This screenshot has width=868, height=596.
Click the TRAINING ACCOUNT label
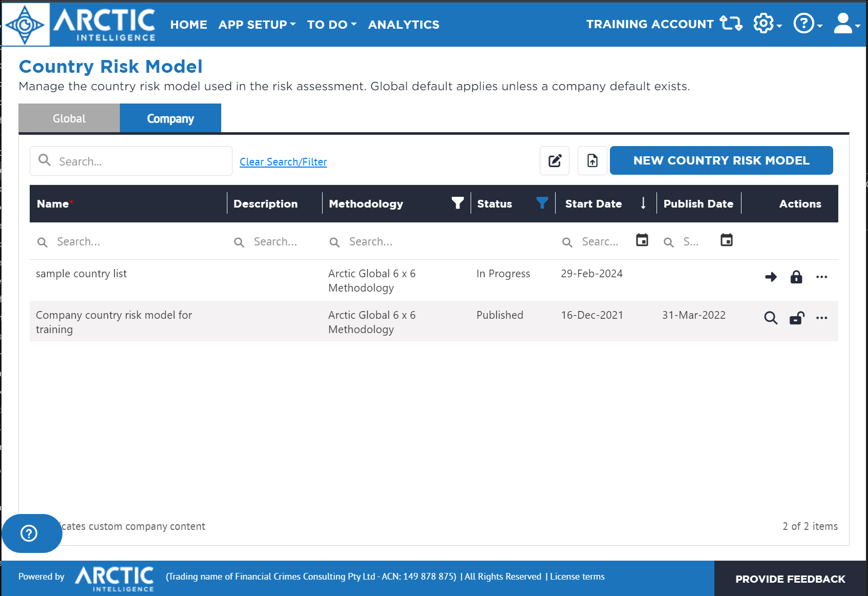click(650, 24)
